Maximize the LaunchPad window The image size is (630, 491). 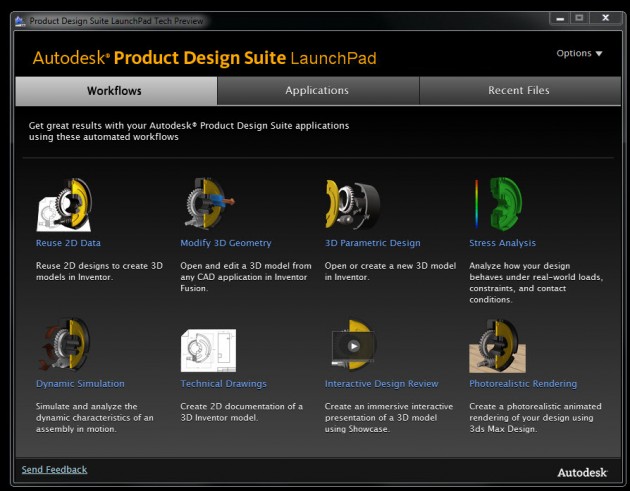tap(579, 18)
